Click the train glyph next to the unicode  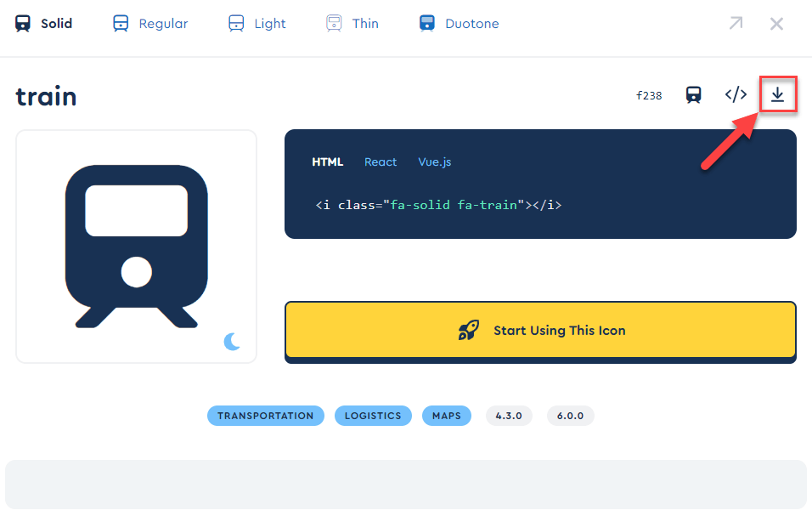[693, 95]
